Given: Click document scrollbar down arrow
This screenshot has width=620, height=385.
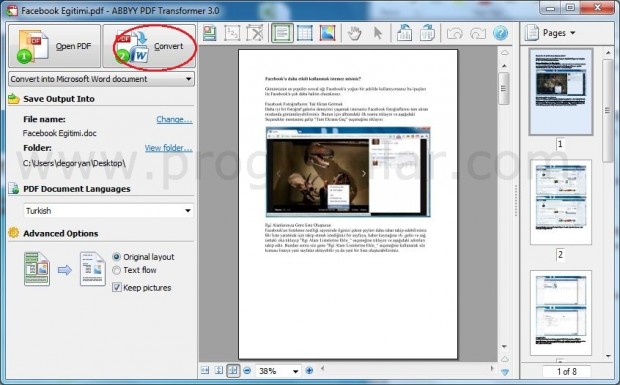Looking at the screenshot, I should point(504,347).
